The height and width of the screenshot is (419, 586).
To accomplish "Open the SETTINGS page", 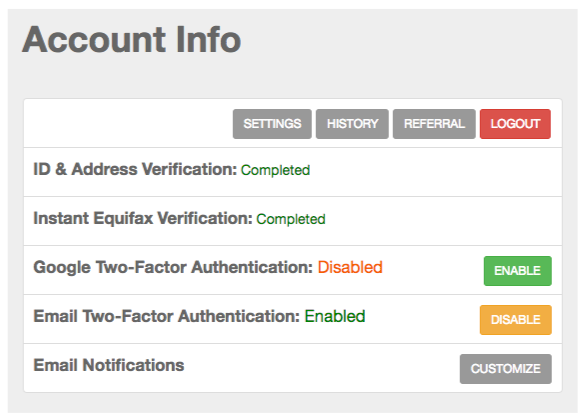I will point(272,124).
